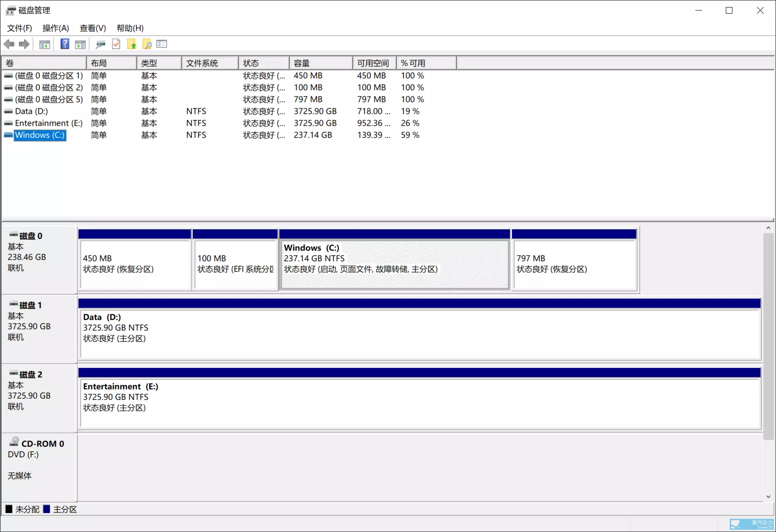Select the 797 MB recovery partition block

(x=574, y=260)
